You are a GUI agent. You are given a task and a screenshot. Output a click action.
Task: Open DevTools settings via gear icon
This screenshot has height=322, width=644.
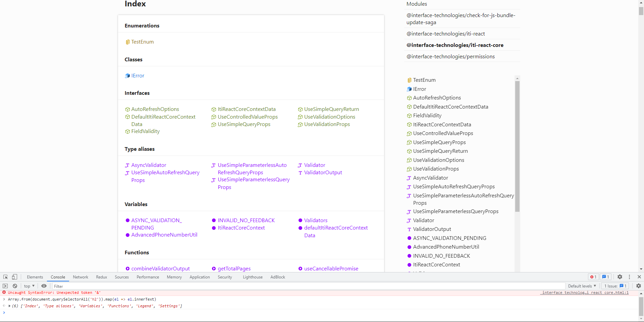620,277
